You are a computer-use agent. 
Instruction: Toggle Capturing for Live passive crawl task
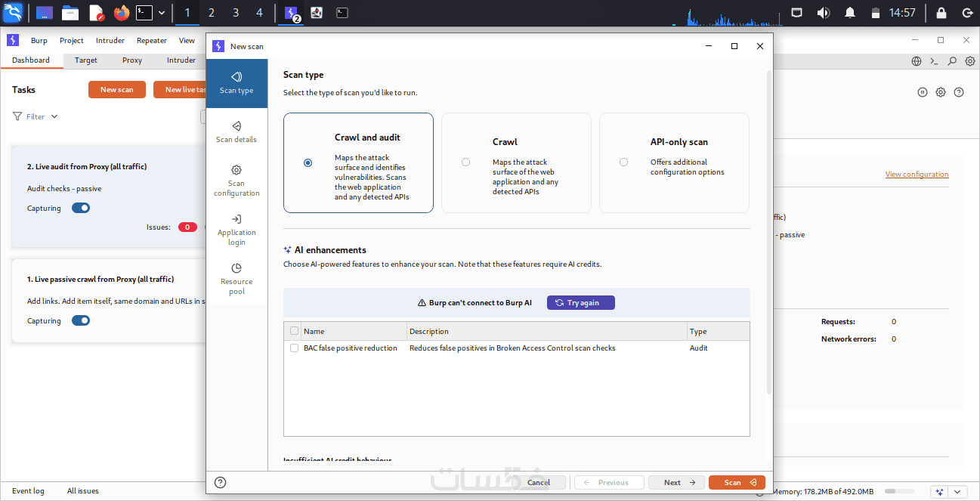[81, 320]
